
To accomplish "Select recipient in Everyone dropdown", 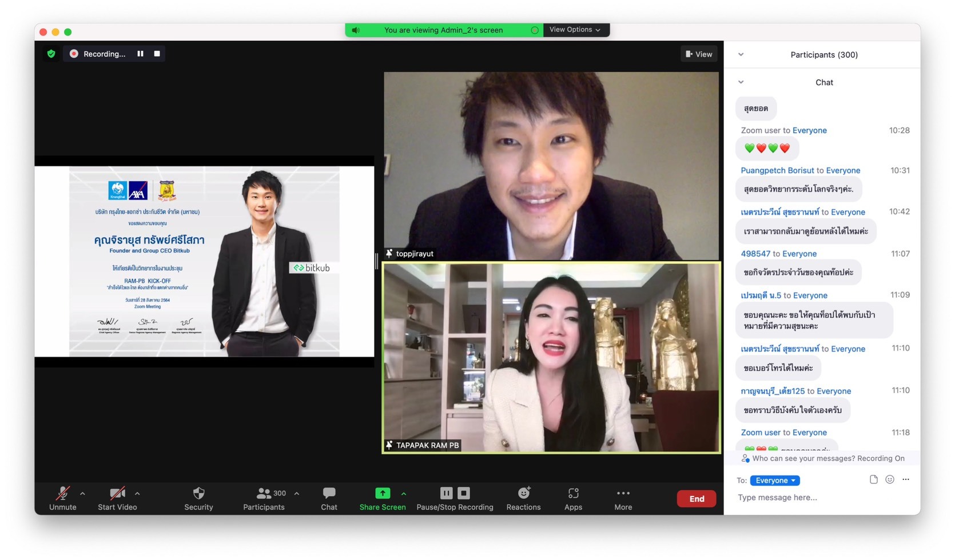I will 775,481.
